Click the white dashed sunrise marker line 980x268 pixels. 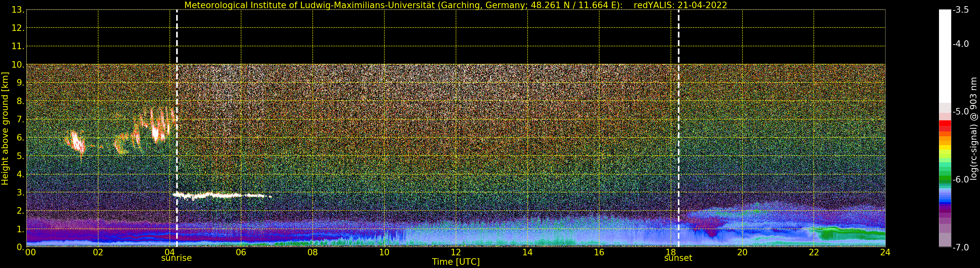pyautogui.click(x=177, y=128)
